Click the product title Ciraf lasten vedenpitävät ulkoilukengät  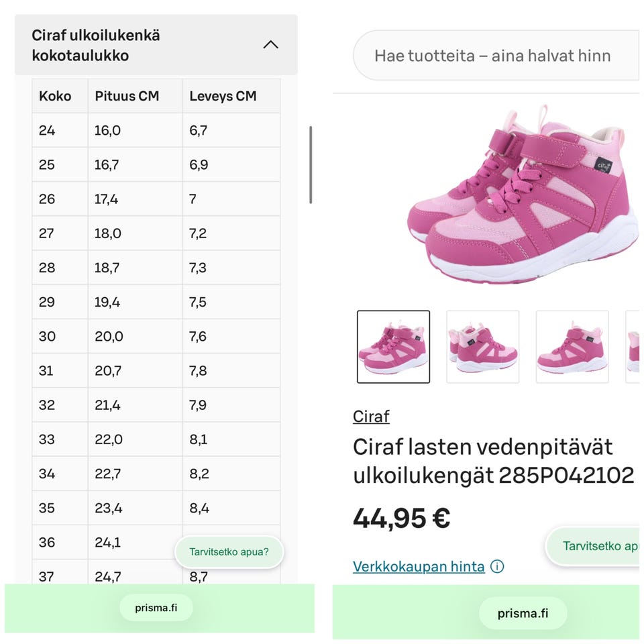(493, 461)
